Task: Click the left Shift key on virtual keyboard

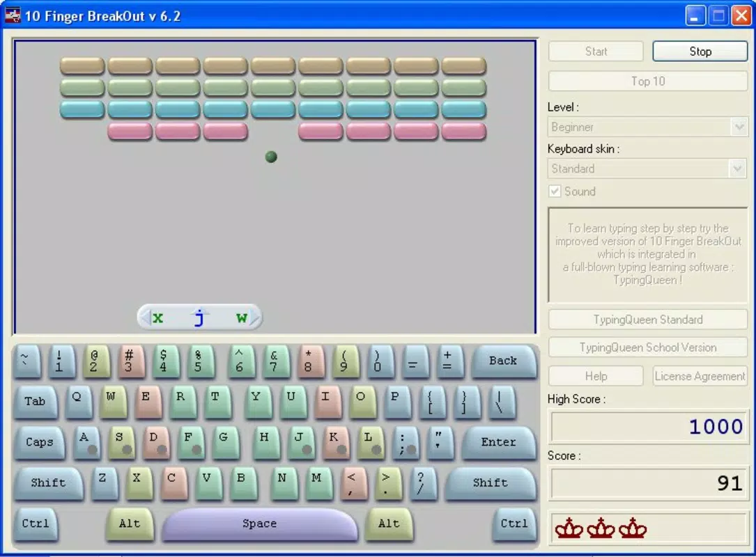Action: click(x=48, y=483)
